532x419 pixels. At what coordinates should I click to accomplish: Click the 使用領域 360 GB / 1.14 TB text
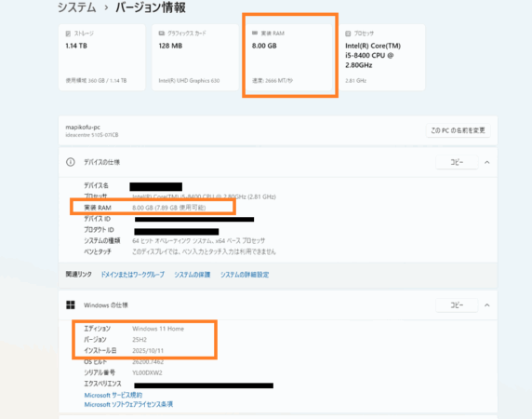point(96,81)
